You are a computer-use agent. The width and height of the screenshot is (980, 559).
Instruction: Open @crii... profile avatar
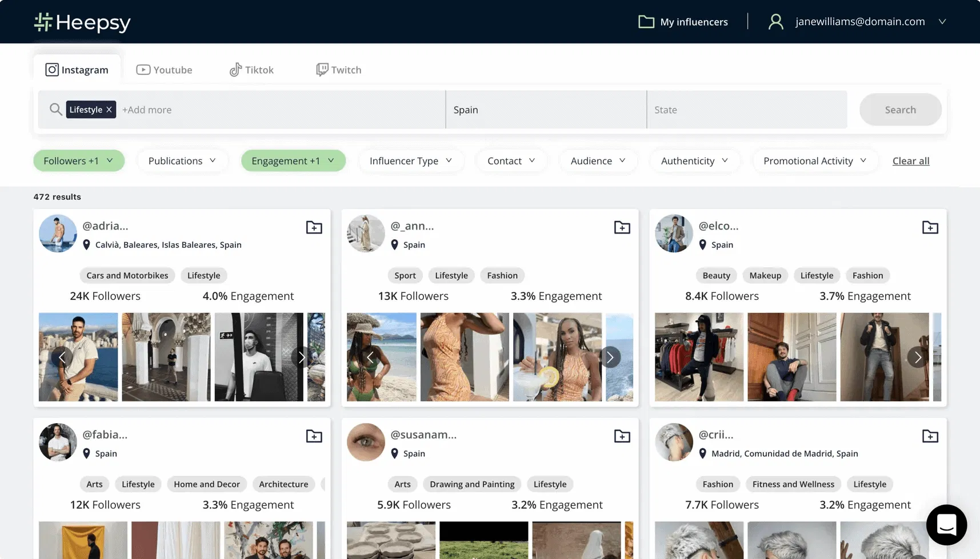(x=674, y=443)
